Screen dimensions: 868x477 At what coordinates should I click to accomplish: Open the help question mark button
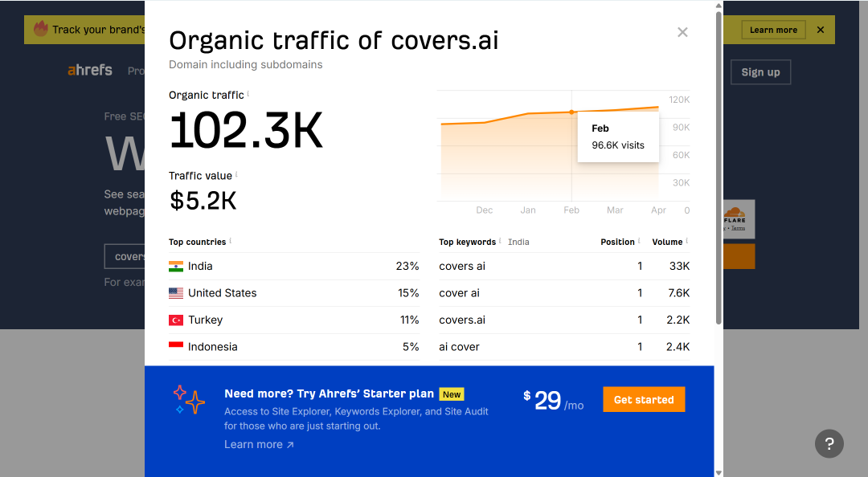[x=829, y=443]
